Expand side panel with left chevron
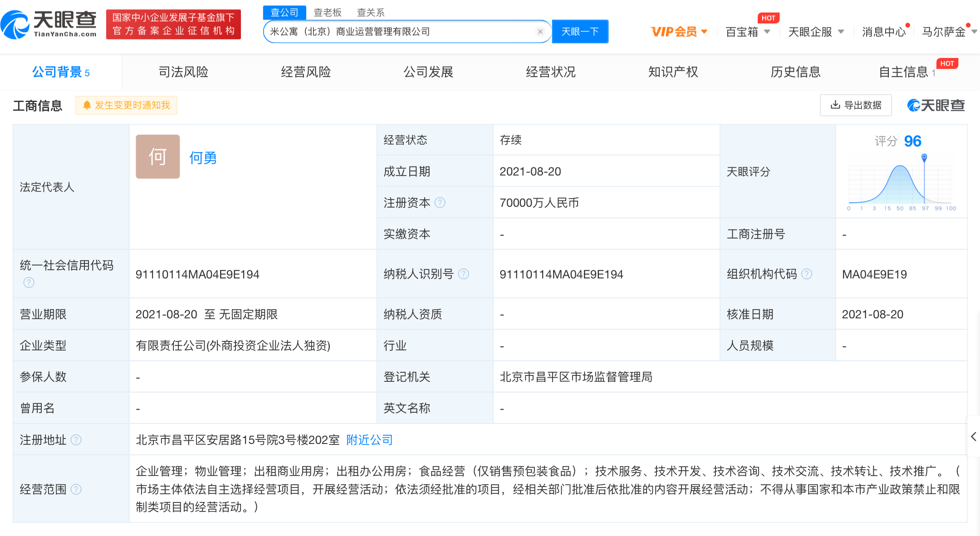The width and height of the screenshot is (980, 536). coord(973,437)
